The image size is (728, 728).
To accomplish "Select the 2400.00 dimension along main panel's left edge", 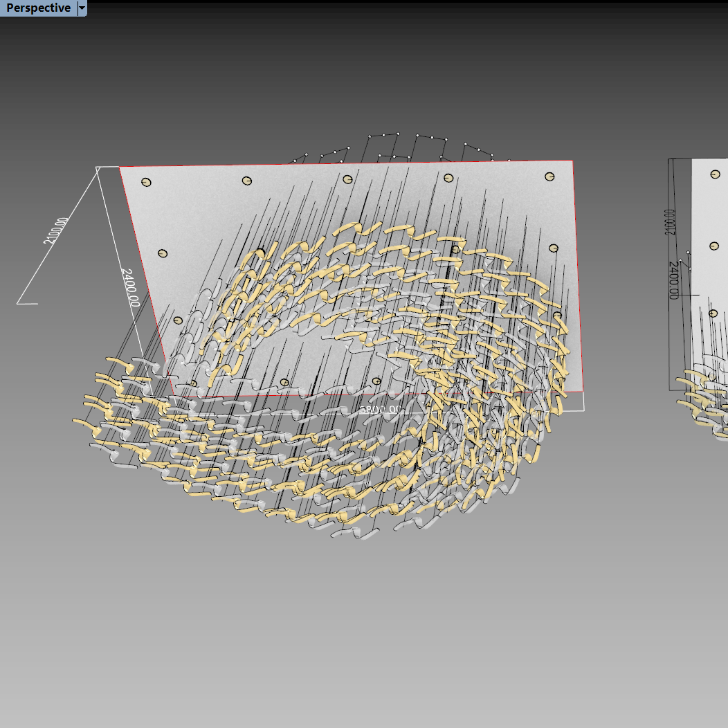I will (129, 286).
